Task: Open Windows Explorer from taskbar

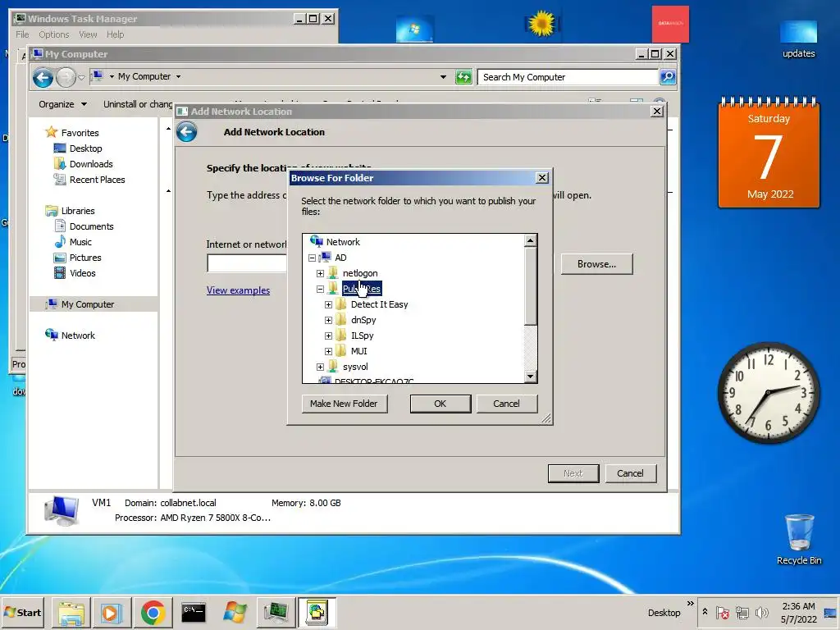Action: (x=71, y=612)
